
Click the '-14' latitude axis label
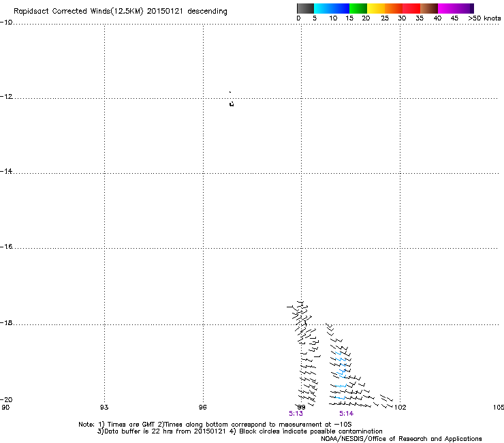[x=6, y=171]
